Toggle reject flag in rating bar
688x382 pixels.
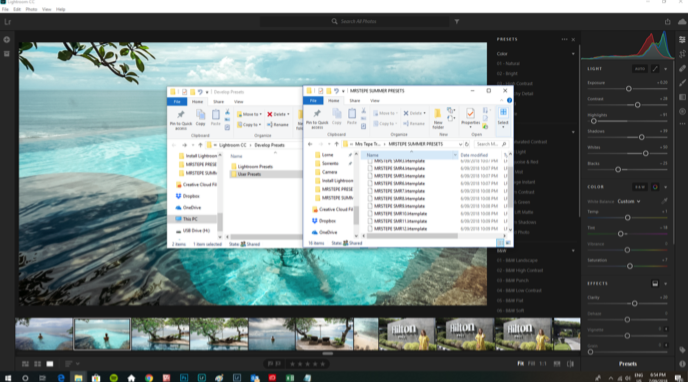pyautogui.click(x=278, y=364)
